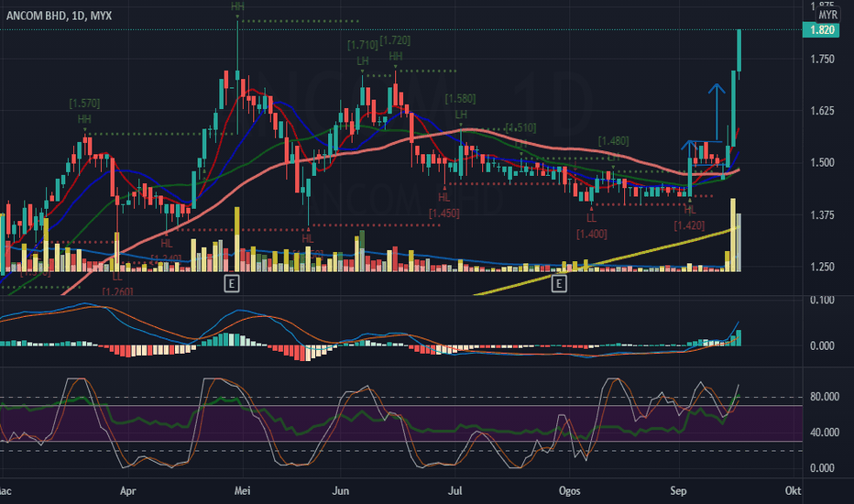854x504 pixels.
Task: Select the [1.450] HL swing label
Action: (x=444, y=205)
